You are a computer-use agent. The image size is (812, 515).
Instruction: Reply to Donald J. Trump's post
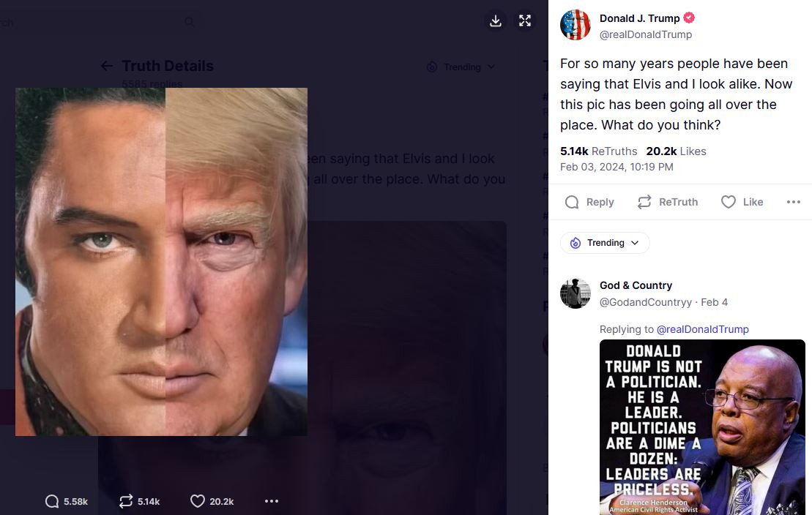pos(589,202)
